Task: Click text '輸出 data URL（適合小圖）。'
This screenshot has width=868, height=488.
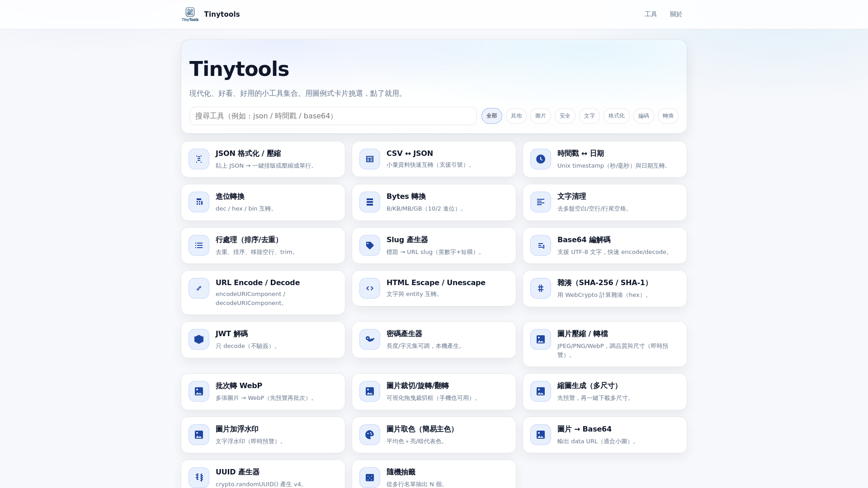Action: pos(598,441)
